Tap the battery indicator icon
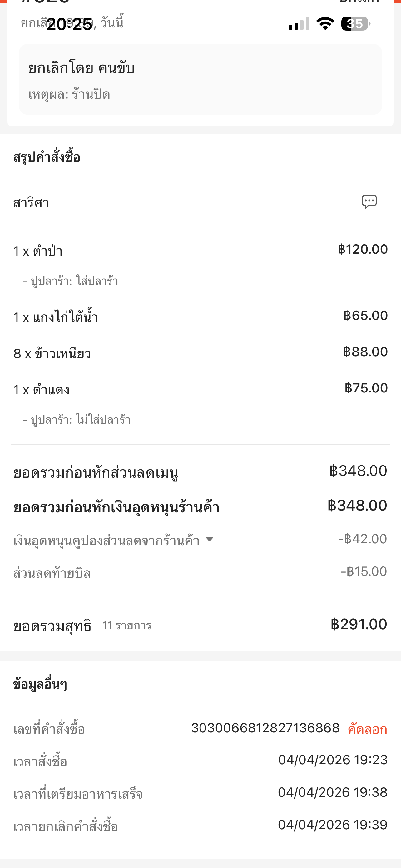The width and height of the screenshot is (401, 868). pos(355,24)
